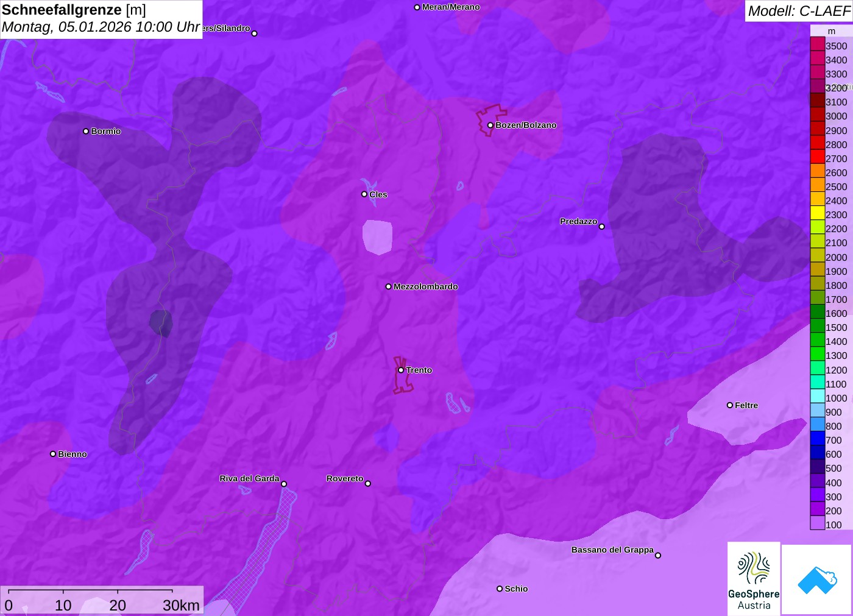The width and height of the screenshot is (853, 616).
Task: Select the 2700 m red legend swatch
Action: click(818, 157)
